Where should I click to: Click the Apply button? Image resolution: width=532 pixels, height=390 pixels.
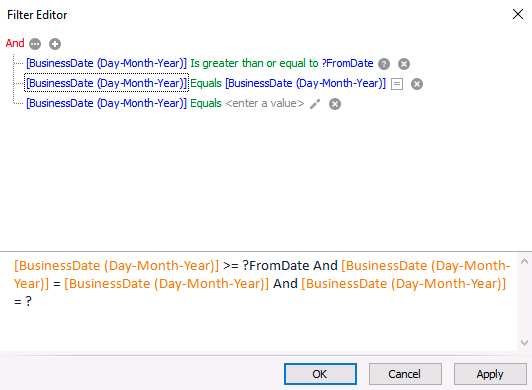point(490,374)
